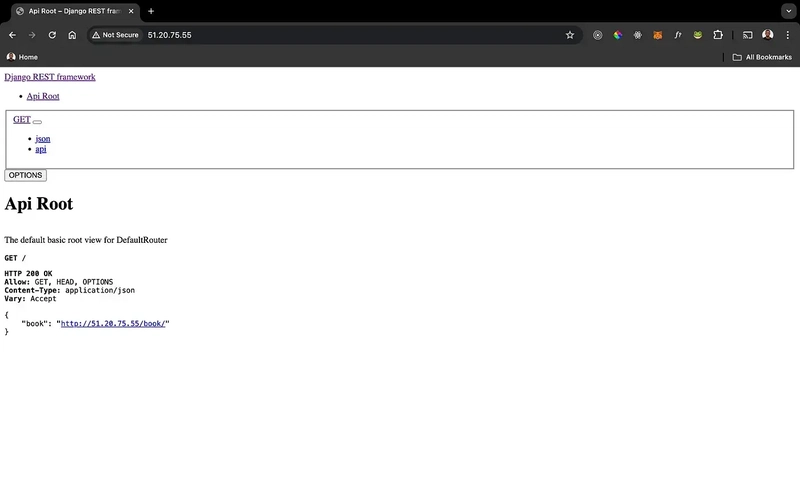
Task: Open the green frog extension icon
Action: click(697, 35)
